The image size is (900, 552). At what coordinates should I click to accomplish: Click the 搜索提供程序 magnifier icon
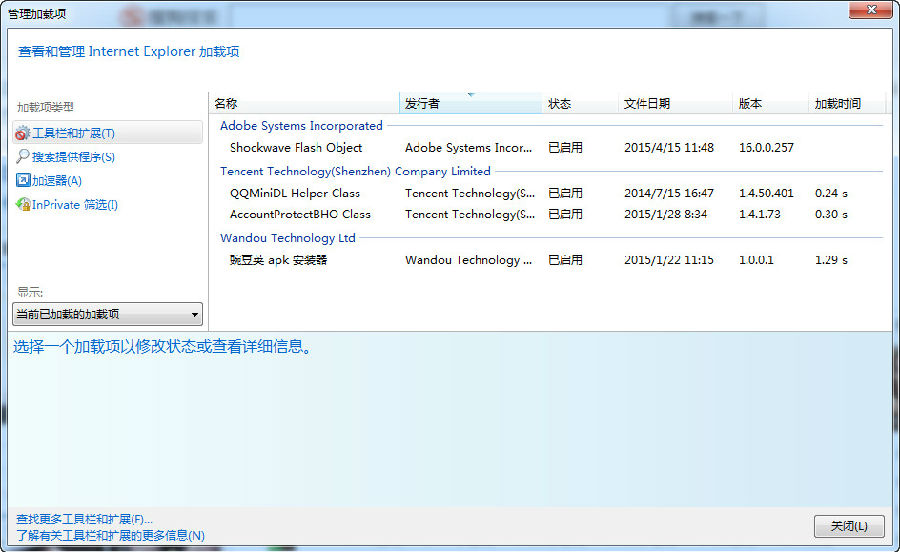(x=23, y=157)
